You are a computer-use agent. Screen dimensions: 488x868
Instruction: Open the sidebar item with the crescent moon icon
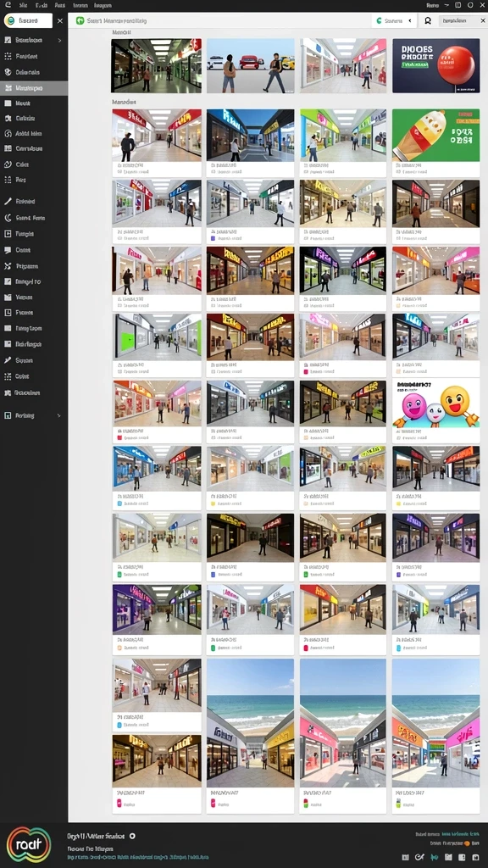tap(33, 218)
